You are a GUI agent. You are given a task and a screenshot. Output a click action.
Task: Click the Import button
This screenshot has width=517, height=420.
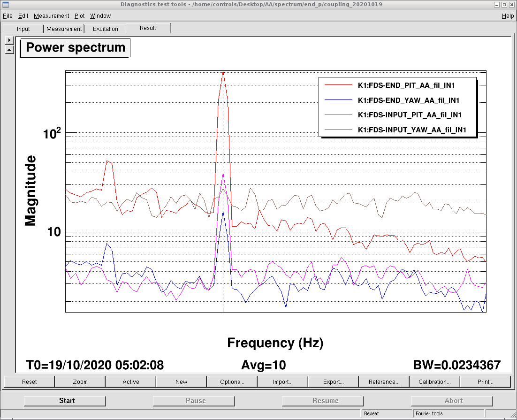(x=282, y=382)
